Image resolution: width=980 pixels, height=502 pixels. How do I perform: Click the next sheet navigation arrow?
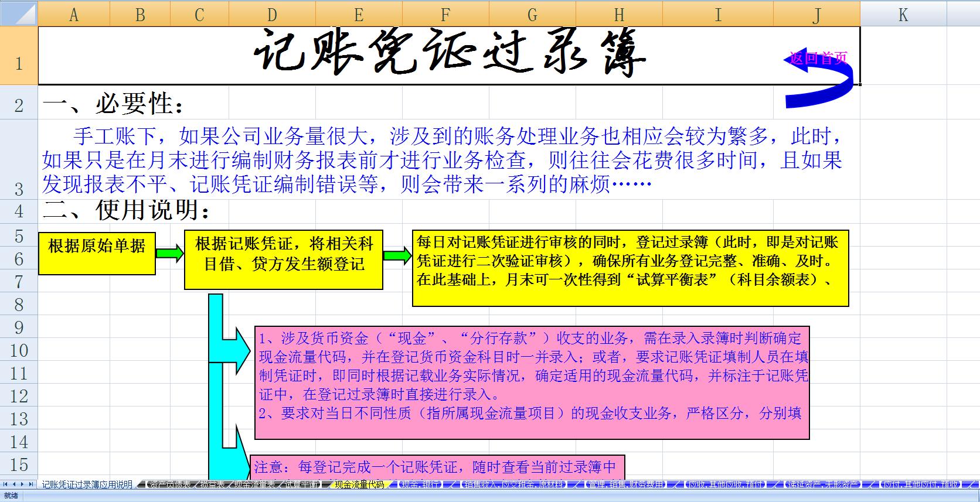click(22, 484)
